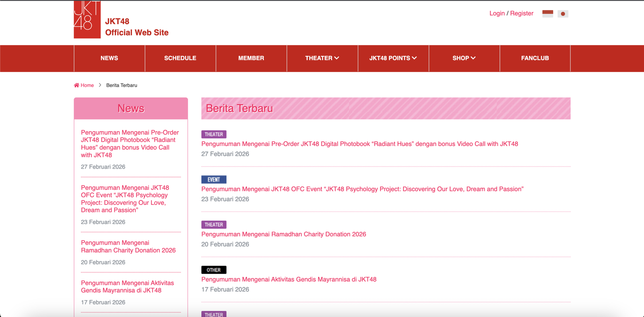Switch language with the Japanese flag icon
This screenshot has height=317, width=644.
click(x=563, y=14)
